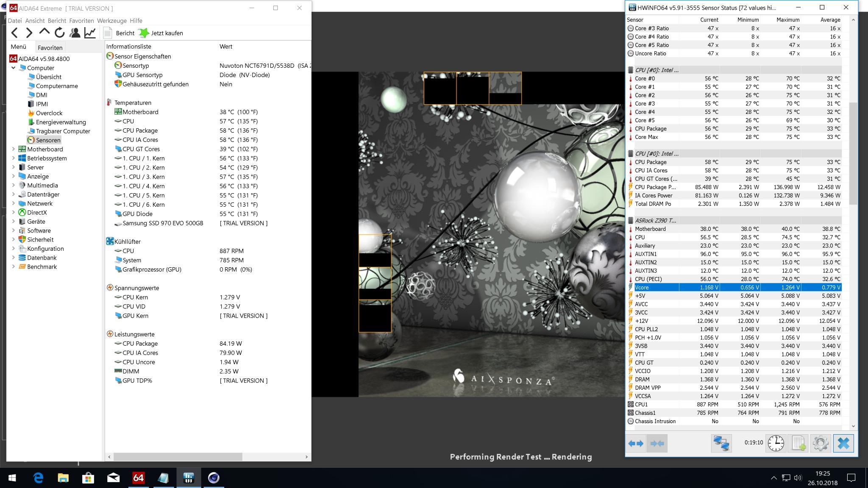
Task: Open the Werkzeuge menu
Action: (111, 20)
